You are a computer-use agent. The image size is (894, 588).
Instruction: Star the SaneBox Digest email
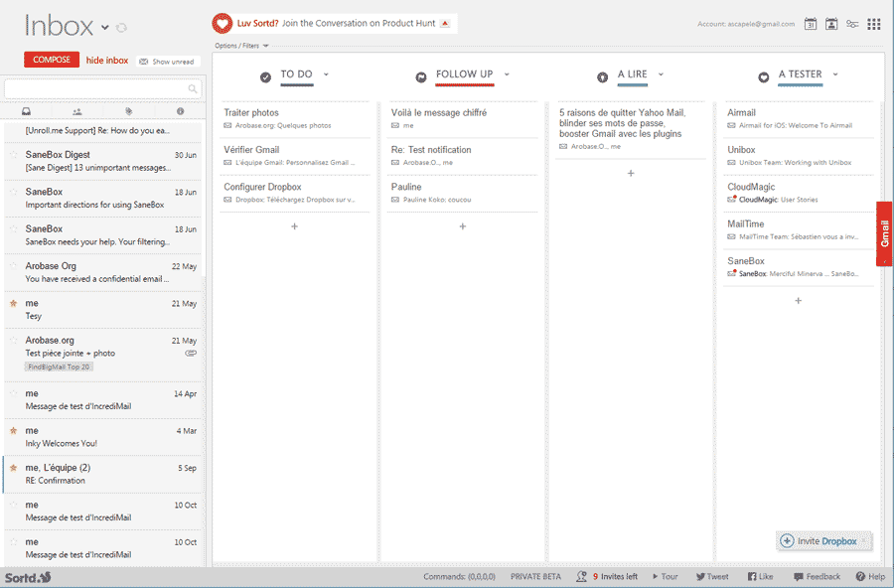(14, 155)
